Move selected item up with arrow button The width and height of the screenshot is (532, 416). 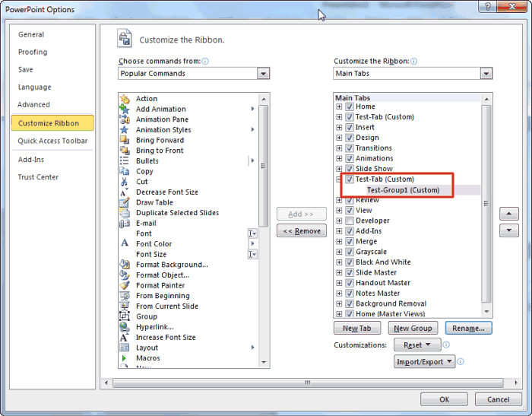[509, 214]
